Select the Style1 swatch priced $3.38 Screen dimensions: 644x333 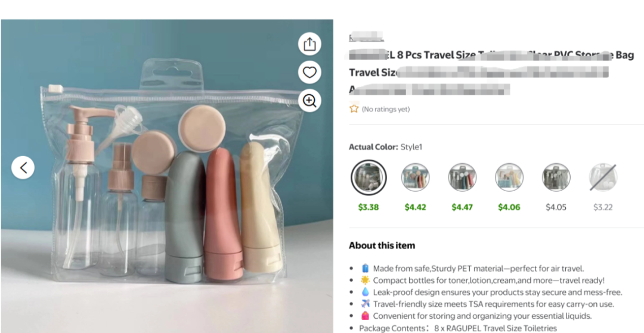coord(368,177)
